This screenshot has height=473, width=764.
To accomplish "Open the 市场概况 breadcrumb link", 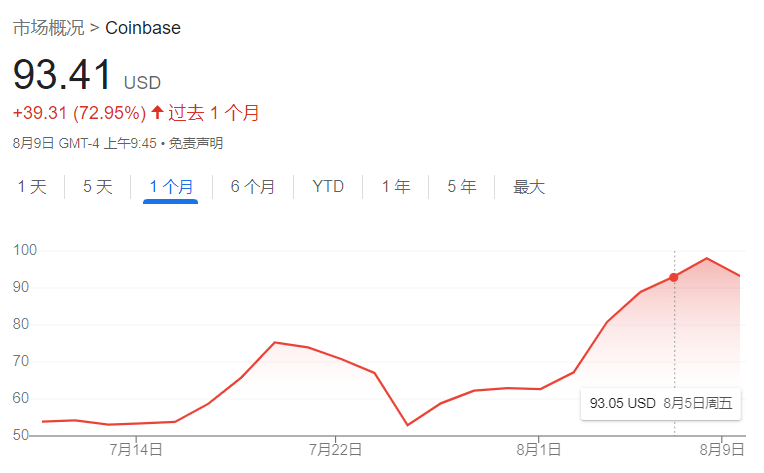I will [x=48, y=28].
